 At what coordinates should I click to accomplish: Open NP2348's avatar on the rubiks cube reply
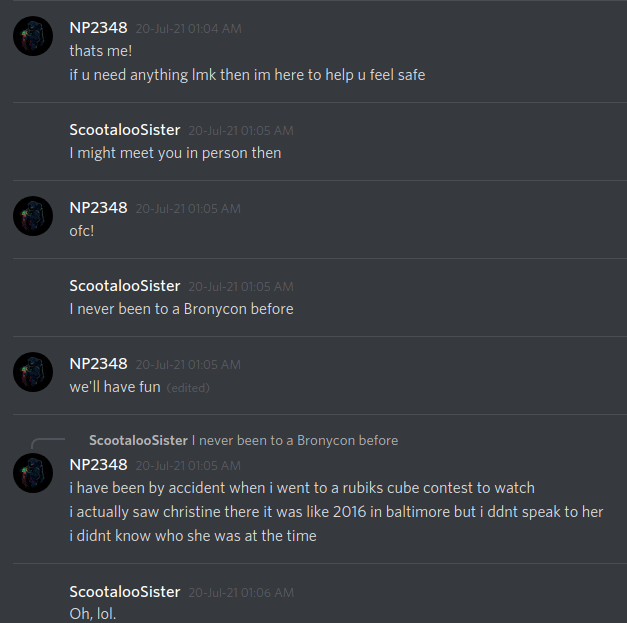pyautogui.click(x=33, y=473)
